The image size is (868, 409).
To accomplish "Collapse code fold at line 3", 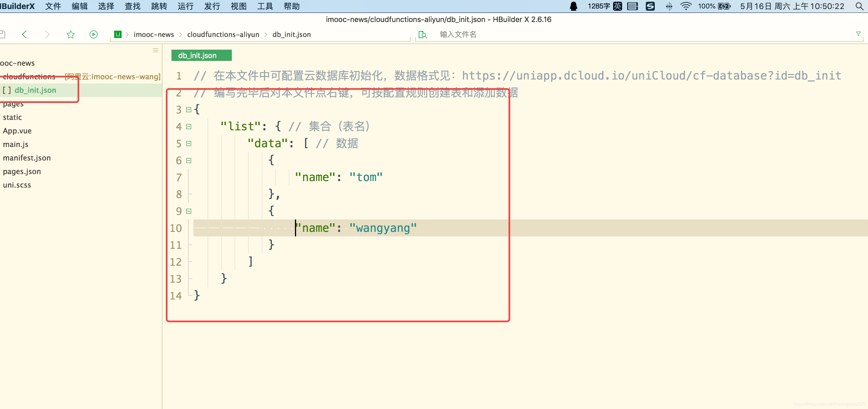I will (x=189, y=110).
